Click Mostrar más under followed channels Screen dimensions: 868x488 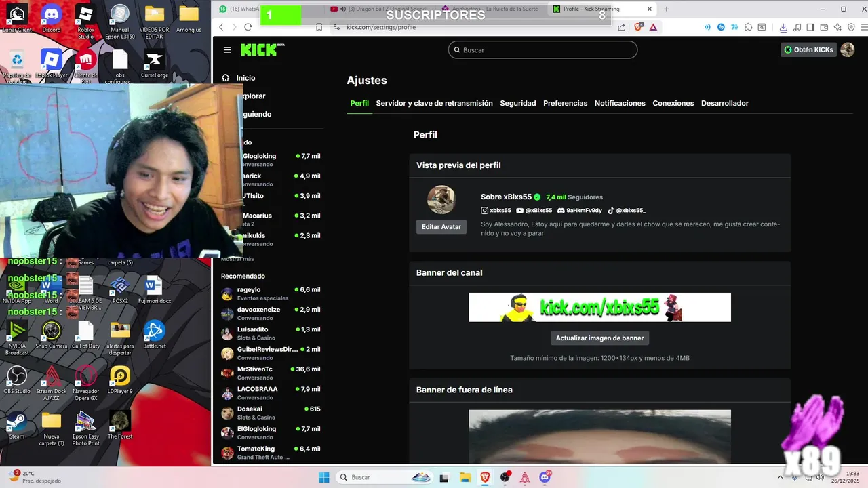click(x=237, y=259)
